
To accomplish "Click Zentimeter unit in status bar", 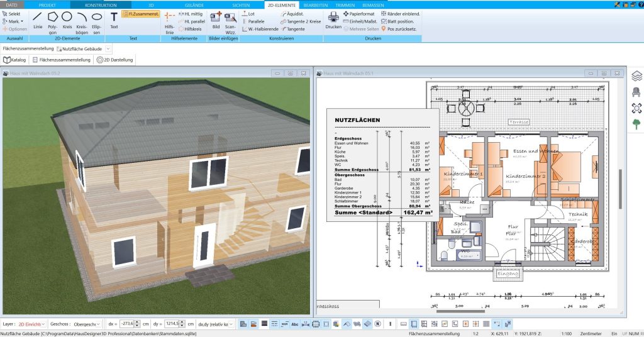I will point(591,334).
